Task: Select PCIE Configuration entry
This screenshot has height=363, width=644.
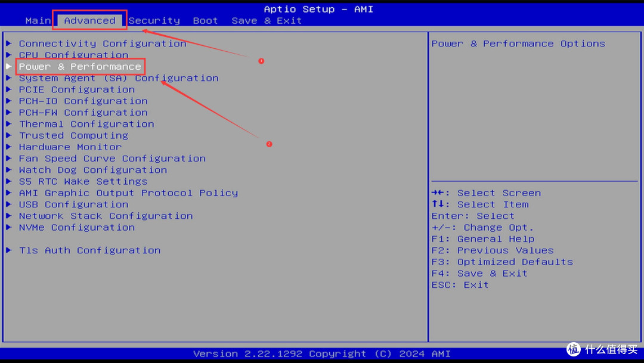Action: 76,89
